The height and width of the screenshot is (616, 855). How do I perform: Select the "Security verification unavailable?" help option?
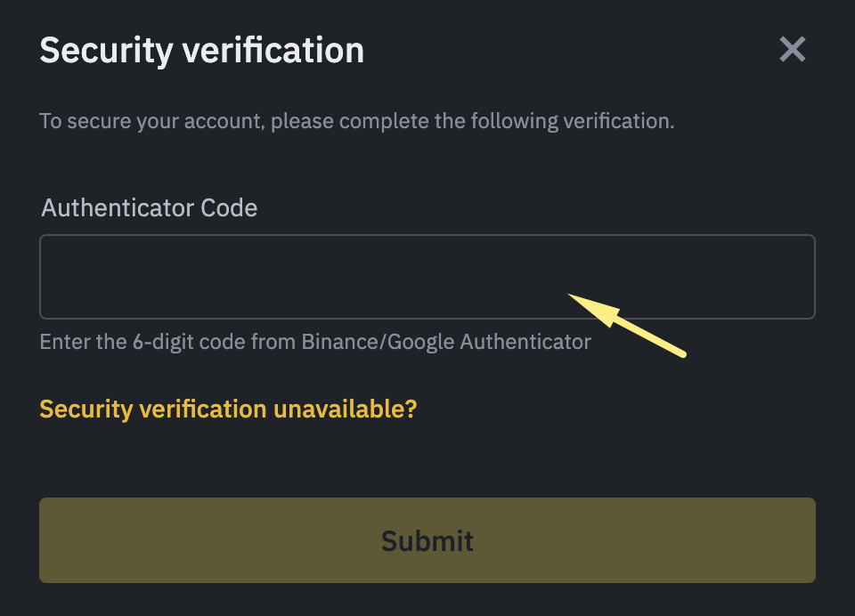[228, 409]
